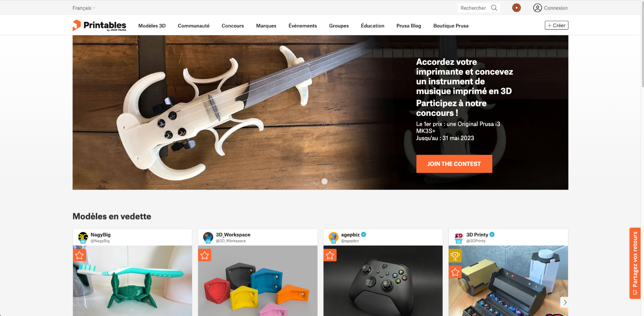Open the NagyBig author profile link

pyautogui.click(x=100, y=235)
